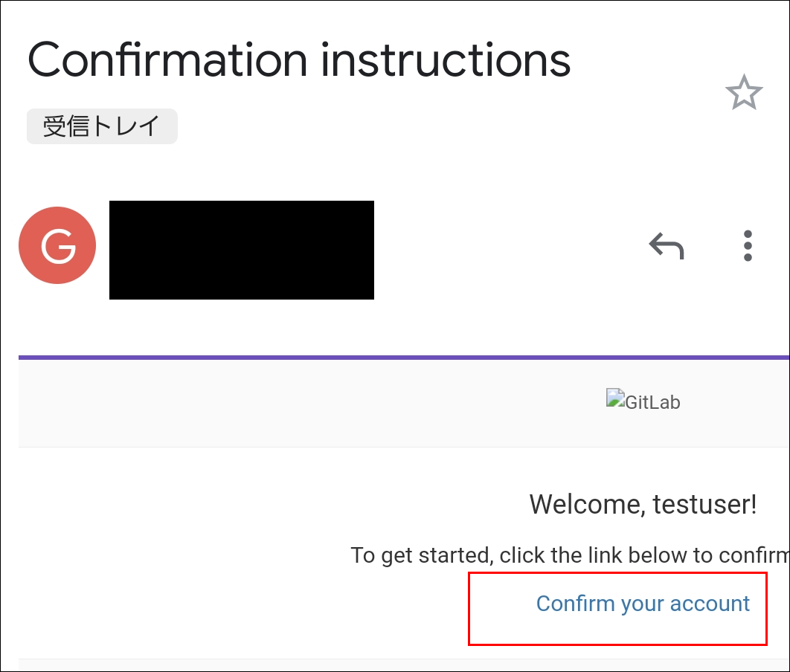The height and width of the screenshot is (672, 790).
Task: Open the 受信トレイ inbox label
Action: click(102, 126)
